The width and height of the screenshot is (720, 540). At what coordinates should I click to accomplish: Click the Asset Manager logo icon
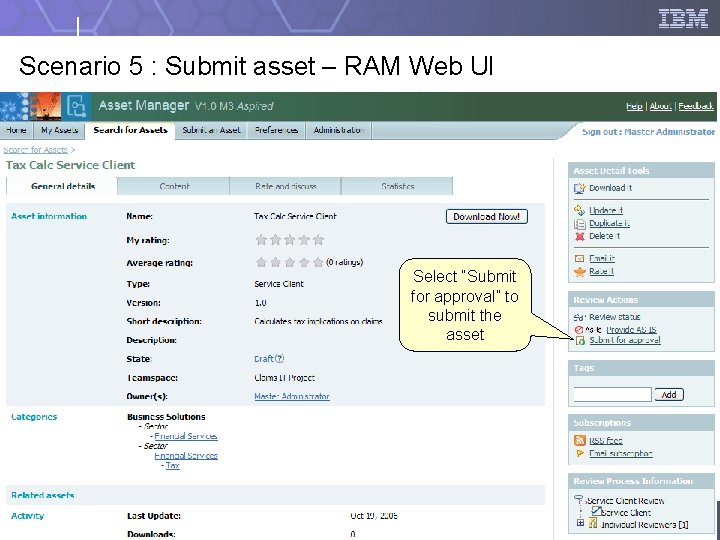pyautogui.click(x=76, y=106)
